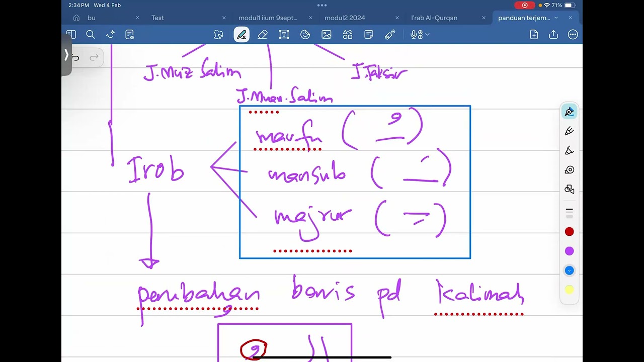Open the elements and shapes library icon

coord(348,35)
